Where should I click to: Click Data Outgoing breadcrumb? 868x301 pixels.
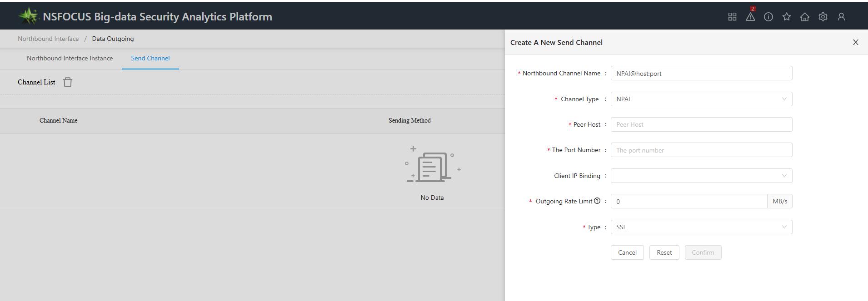[x=113, y=39]
